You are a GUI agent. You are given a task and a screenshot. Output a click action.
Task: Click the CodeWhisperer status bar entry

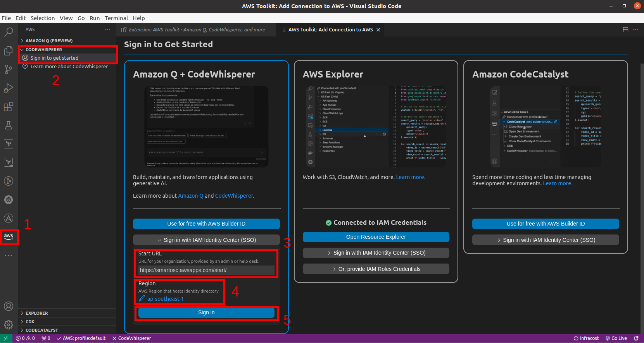(x=132, y=338)
